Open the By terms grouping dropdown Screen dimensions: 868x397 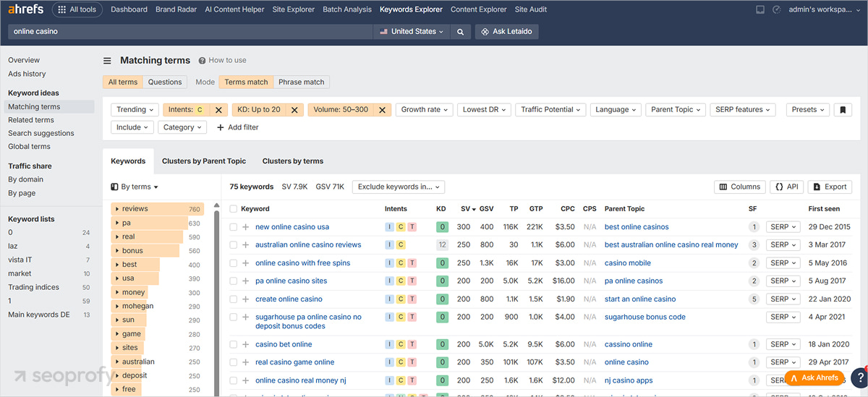135,187
